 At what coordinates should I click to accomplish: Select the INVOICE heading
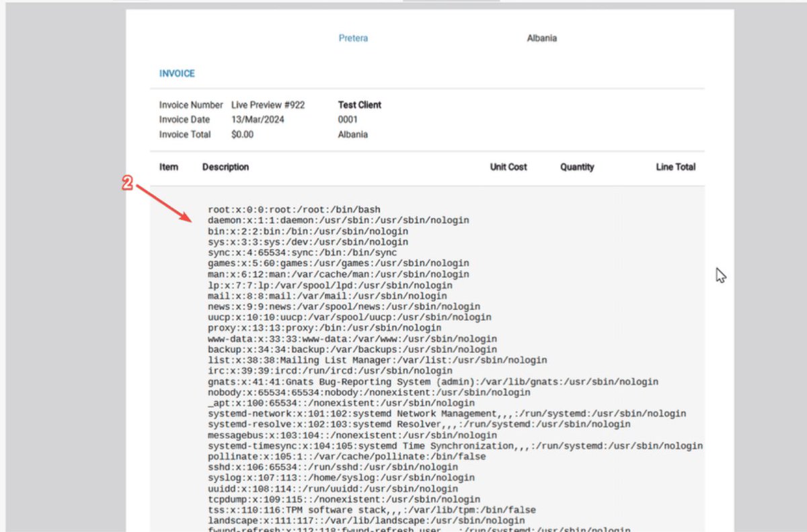point(176,73)
